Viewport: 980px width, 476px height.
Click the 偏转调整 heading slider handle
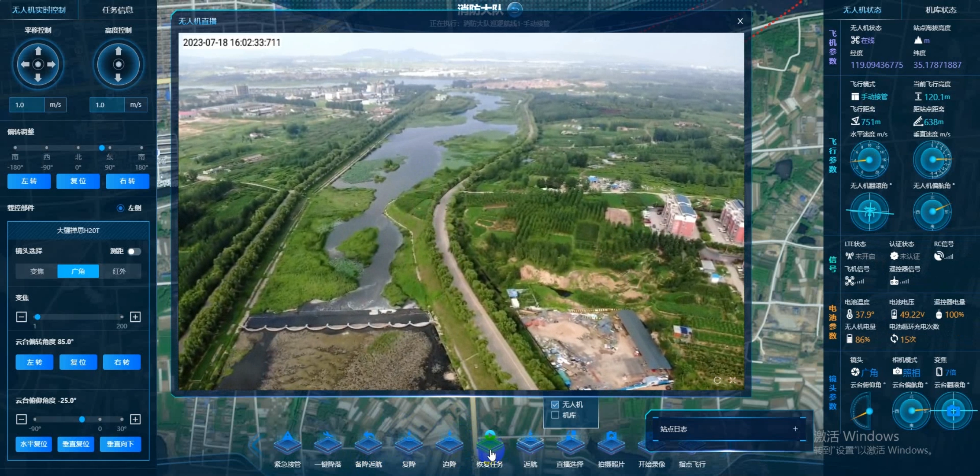coord(102,148)
